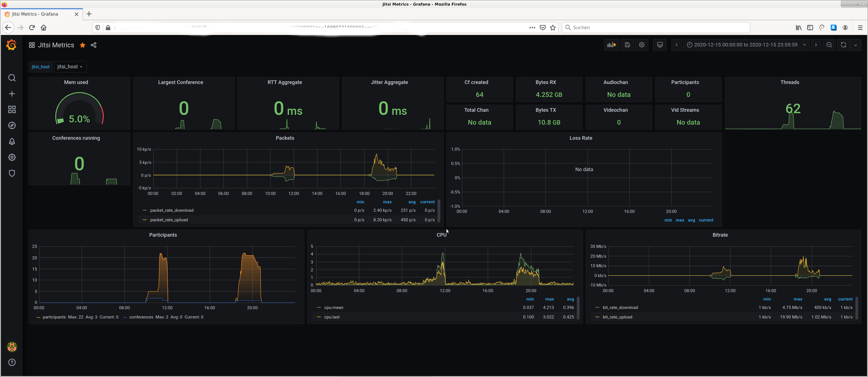The height and width of the screenshot is (377, 868).
Task: Change cpu.last series color swatch
Action: [x=319, y=317]
